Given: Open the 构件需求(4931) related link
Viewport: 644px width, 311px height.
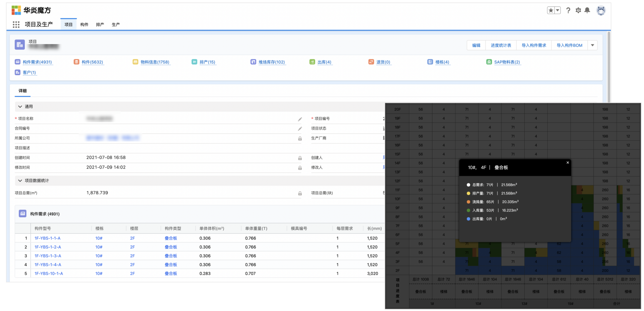Looking at the screenshot, I should (x=37, y=62).
